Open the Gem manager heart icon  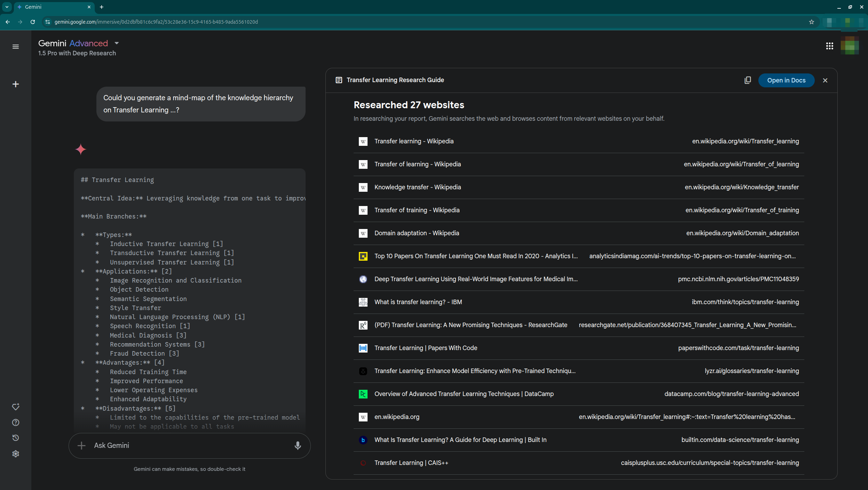tap(16, 407)
